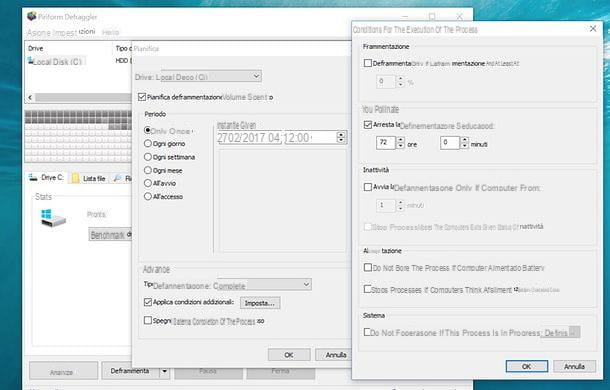Screen dimensions: 610x390
Task: Click the Piriform Defraggler app icon in title bar
Action: pos(32,16)
